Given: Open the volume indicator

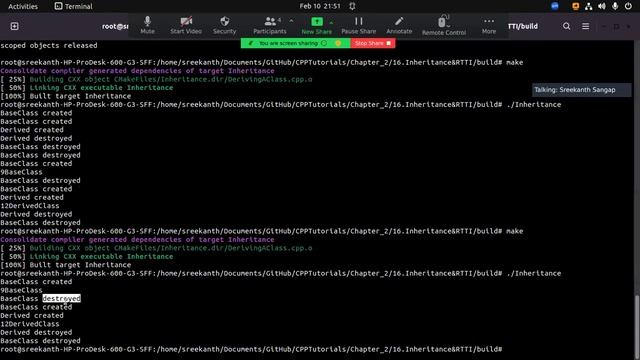Looking at the screenshot, I should (602, 6).
